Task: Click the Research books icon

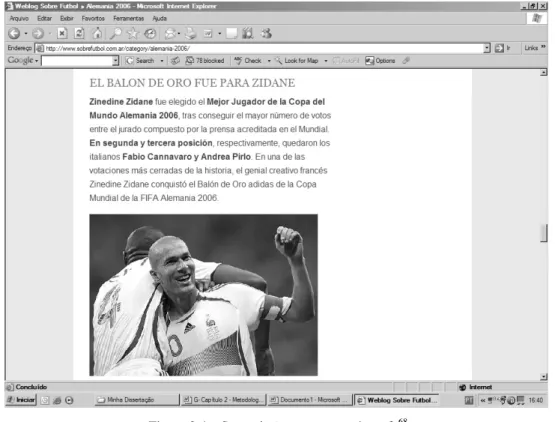Action: click(x=248, y=34)
